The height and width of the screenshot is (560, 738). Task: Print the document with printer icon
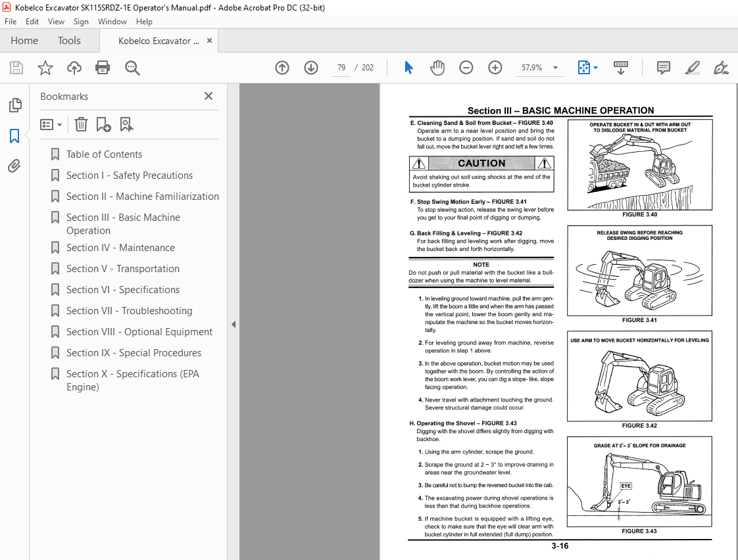pyautogui.click(x=103, y=68)
